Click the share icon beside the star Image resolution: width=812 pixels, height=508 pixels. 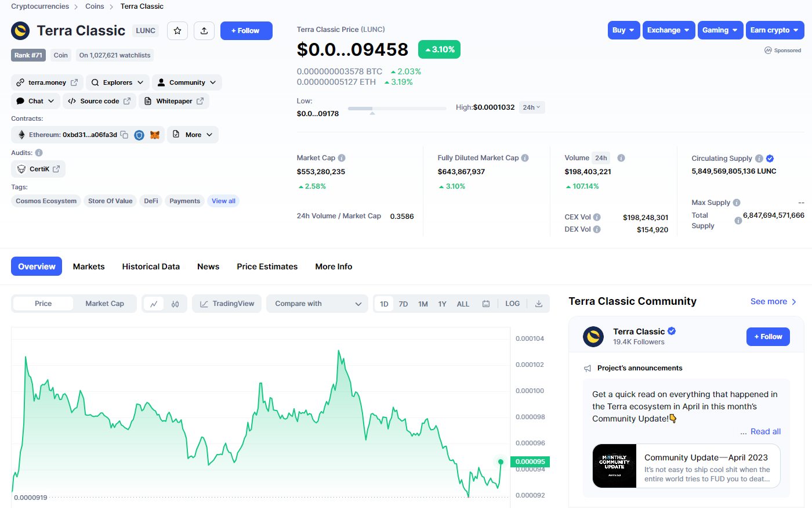[x=204, y=31]
